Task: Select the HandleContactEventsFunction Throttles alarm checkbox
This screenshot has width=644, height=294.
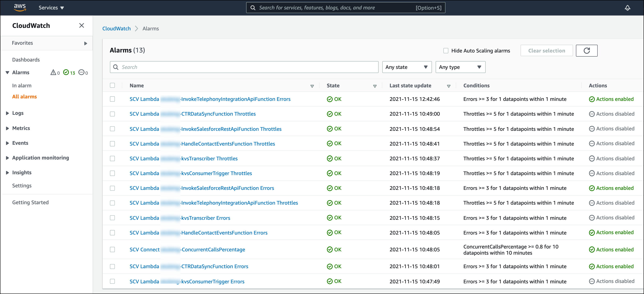Action: point(113,144)
